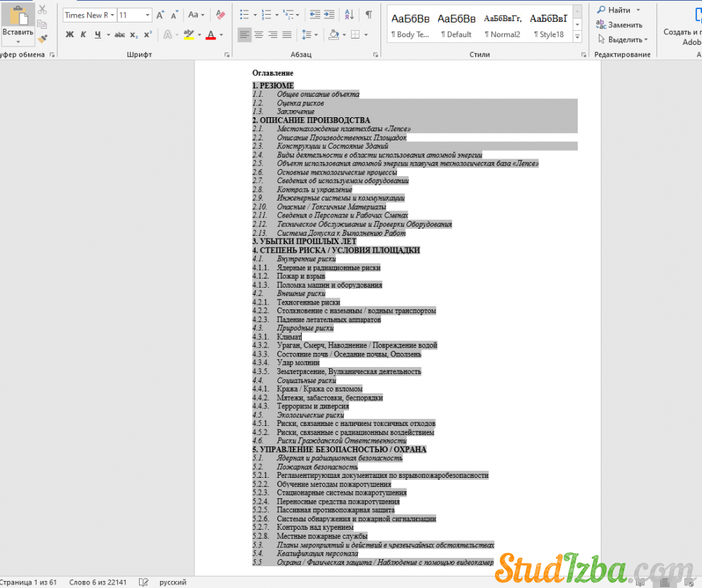Open the clipboard group dialog launcher
The height and width of the screenshot is (588, 702).
pyautogui.click(x=52, y=55)
